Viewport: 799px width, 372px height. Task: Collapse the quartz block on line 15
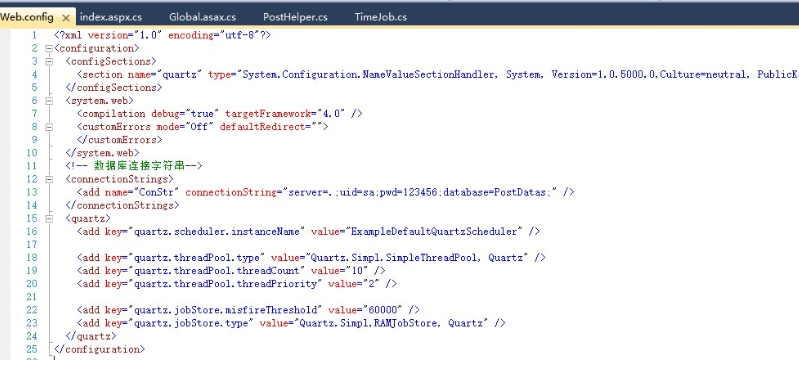click(49, 218)
